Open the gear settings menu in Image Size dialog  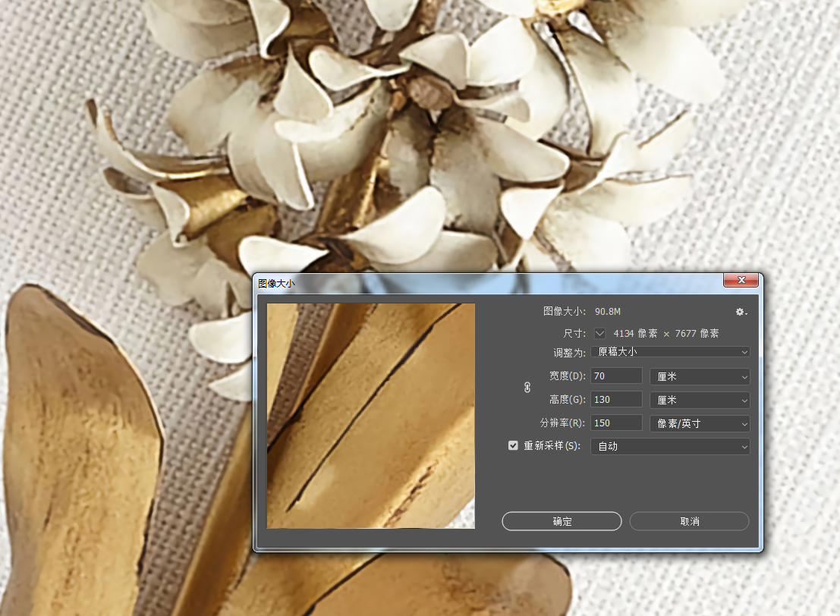click(741, 312)
